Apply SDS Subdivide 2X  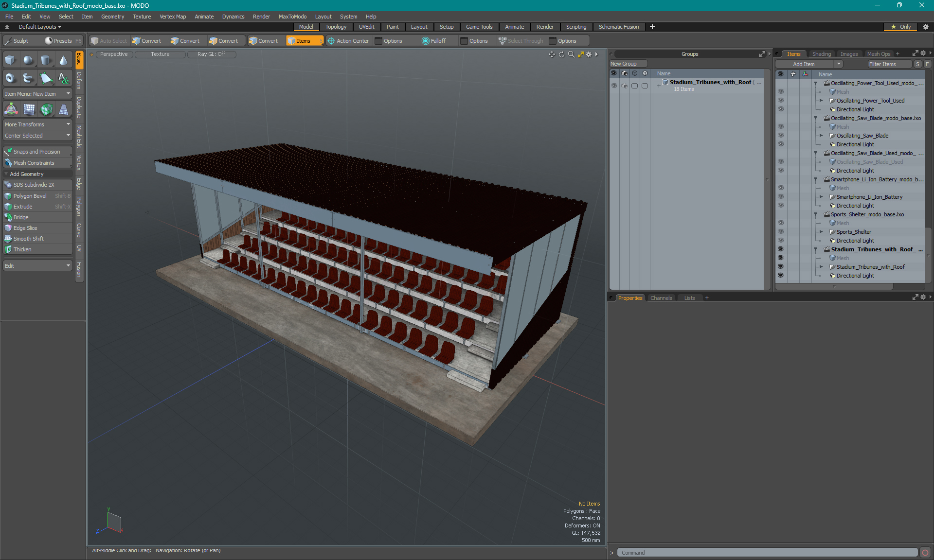37,185
